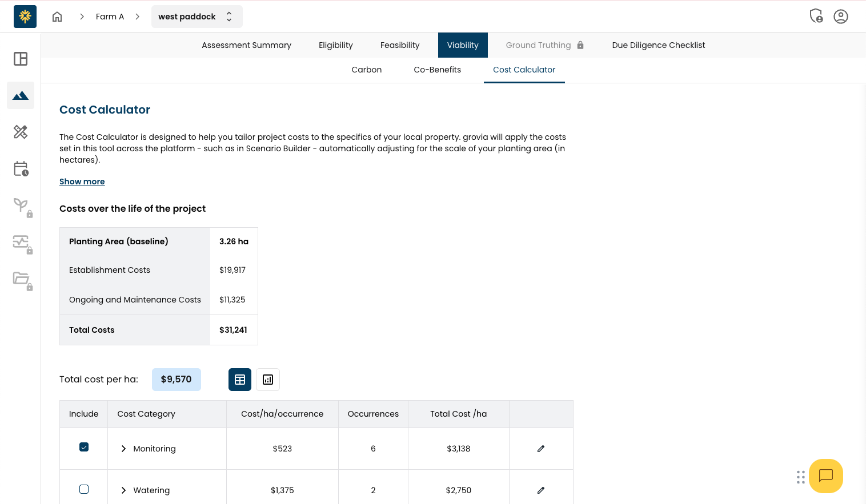Click the Total Cost /ha column header
Screen dimensions: 866x504
459,414
